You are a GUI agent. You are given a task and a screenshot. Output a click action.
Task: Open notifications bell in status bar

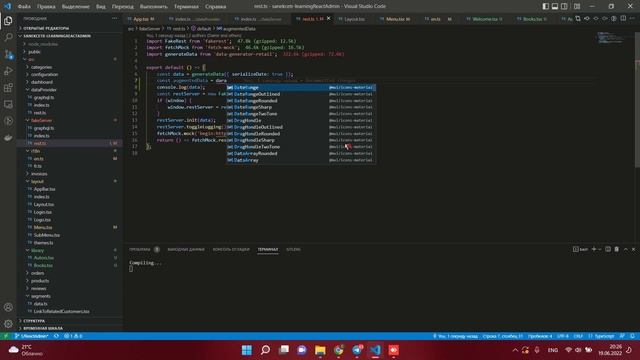pyautogui.click(x=632, y=336)
